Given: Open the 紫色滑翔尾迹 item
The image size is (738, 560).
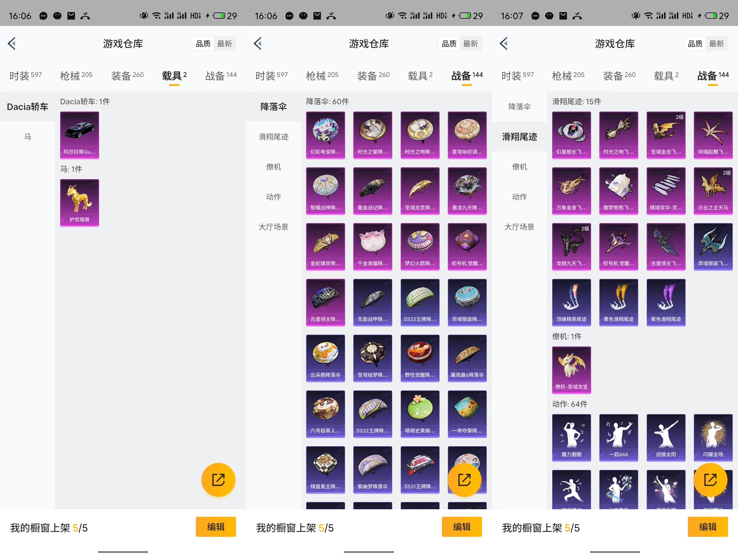Looking at the screenshot, I should click(x=666, y=303).
